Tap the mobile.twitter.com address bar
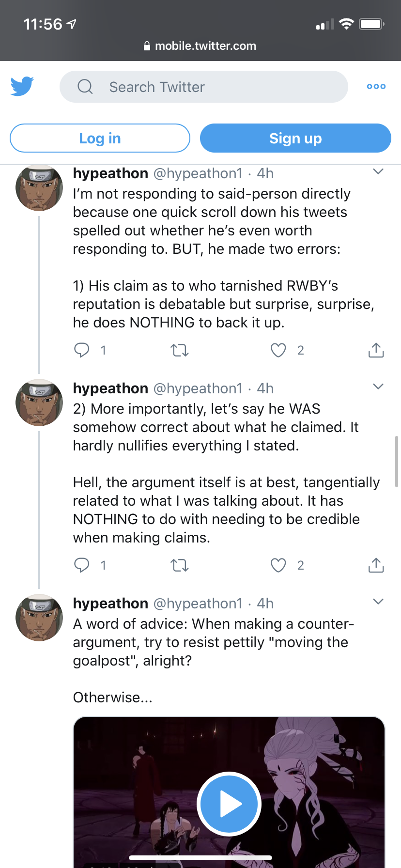401x868 pixels. [x=200, y=46]
